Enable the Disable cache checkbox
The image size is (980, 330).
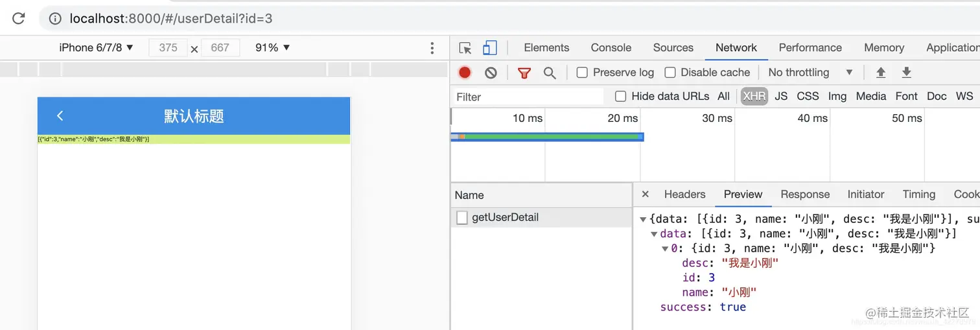click(670, 73)
